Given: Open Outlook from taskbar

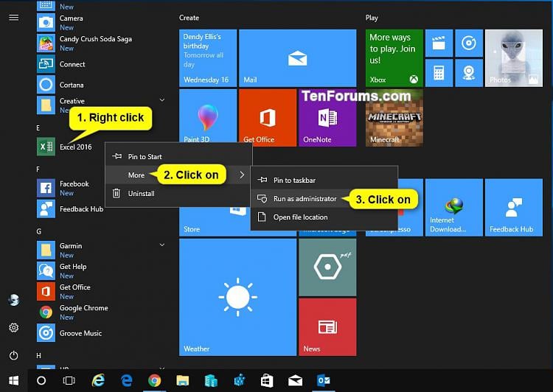Looking at the screenshot, I should [x=324, y=380].
